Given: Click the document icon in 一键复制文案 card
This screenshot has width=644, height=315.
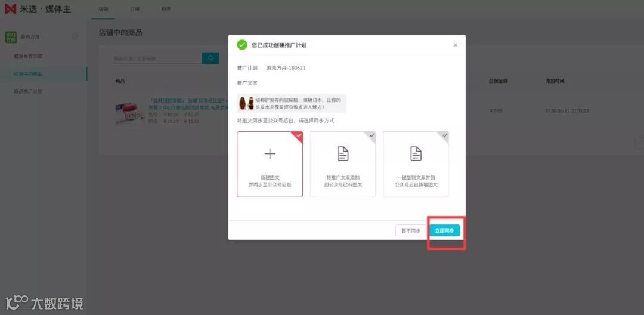Looking at the screenshot, I should (x=416, y=153).
